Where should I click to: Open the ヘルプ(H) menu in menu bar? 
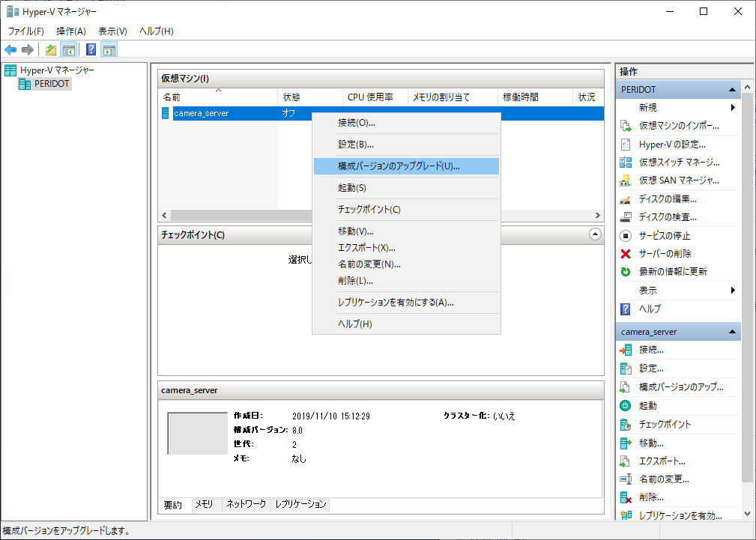point(156,31)
